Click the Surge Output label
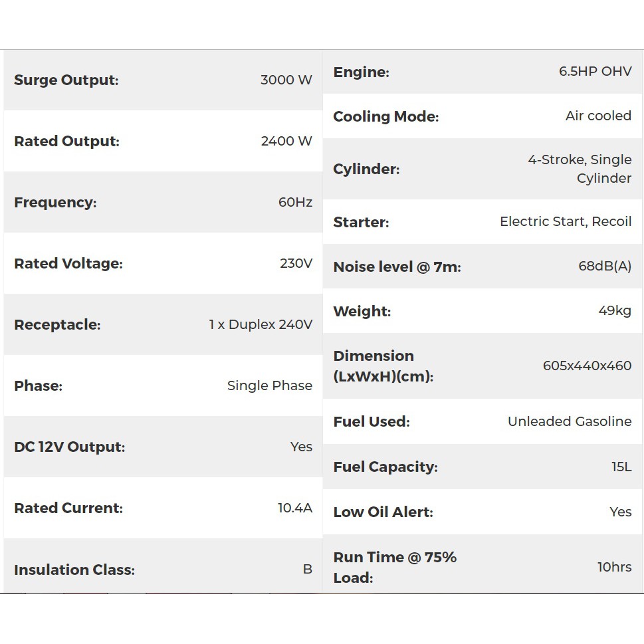 [66, 80]
